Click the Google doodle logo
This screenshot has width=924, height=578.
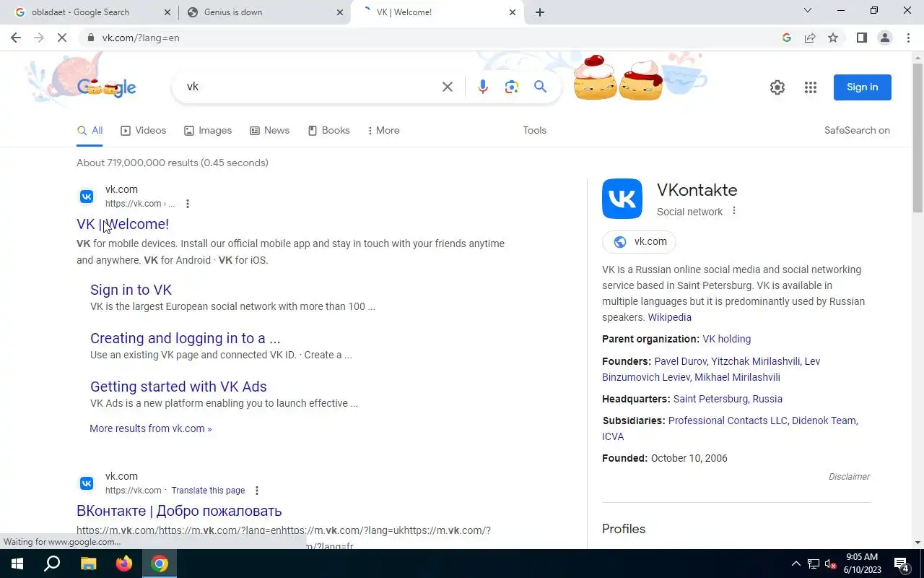pyautogui.click(x=106, y=87)
